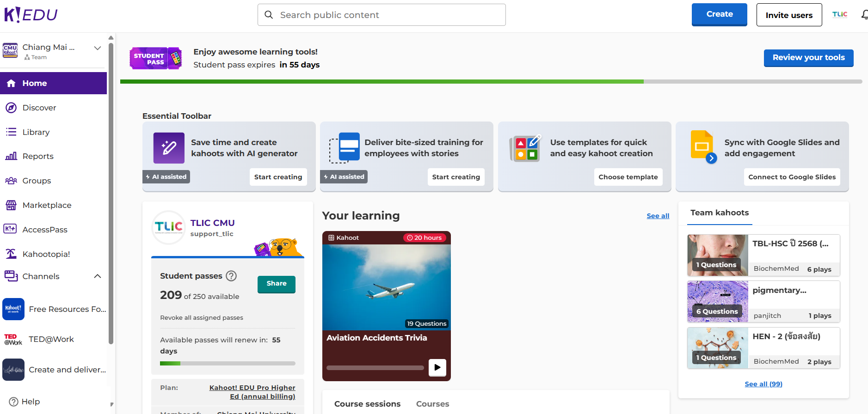Image resolution: width=868 pixels, height=414 pixels.
Task: Open Marketplace storefront icon
Action: point(11,205)
